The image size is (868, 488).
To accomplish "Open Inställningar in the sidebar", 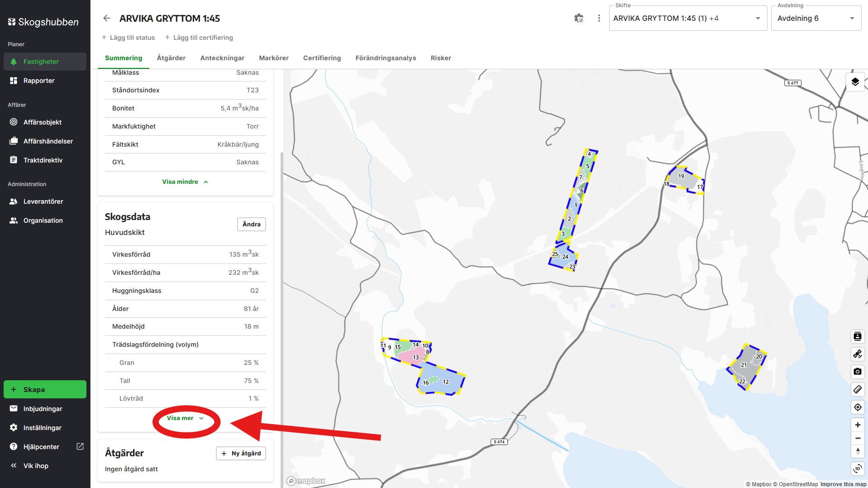I will click(x=45, y=428).
